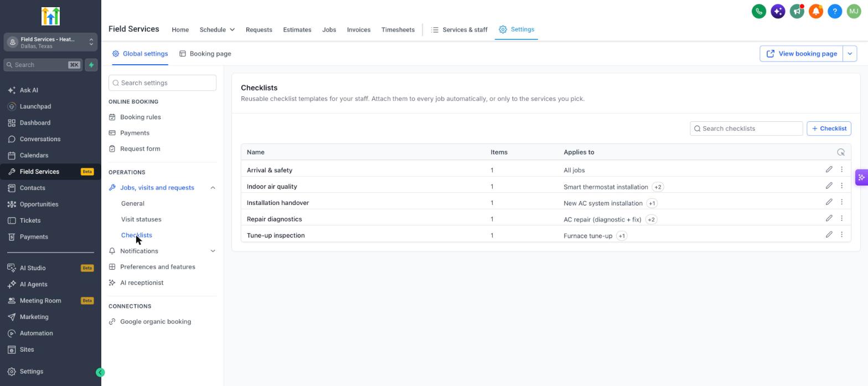Viewport: 868px width, 386px height.
Task: Open the purple AI sparkle icon
Action: point(778,11)
